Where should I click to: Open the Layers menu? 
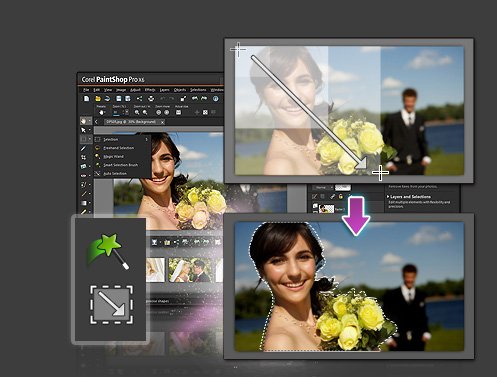click(x=165, y=90)
